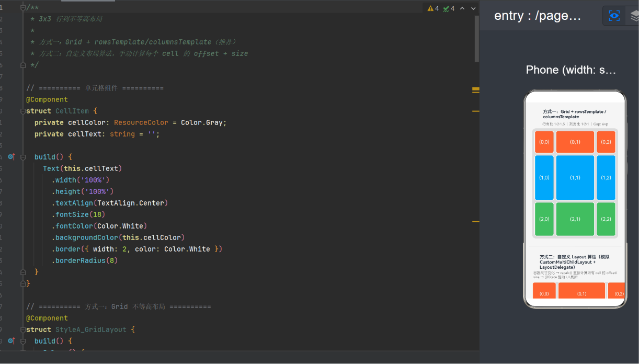Collapse the top doc comment block
The image size is (639, 364).
click(x=22, y=7)
